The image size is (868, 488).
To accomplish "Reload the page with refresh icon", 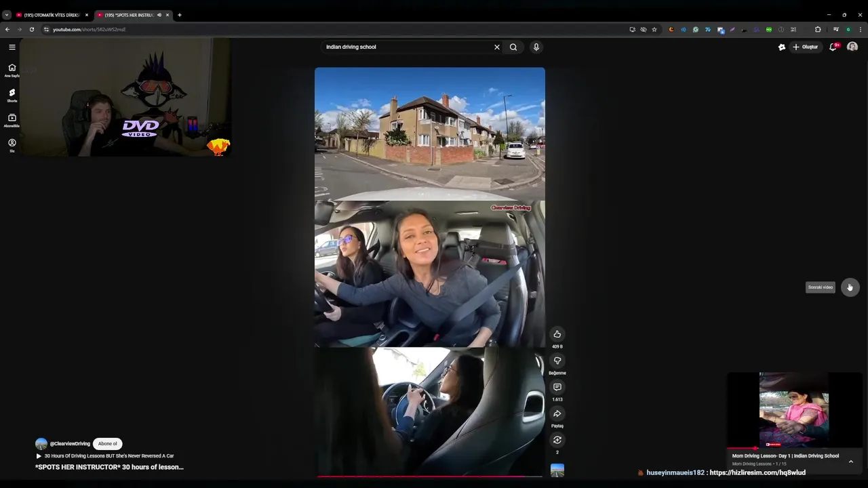I will 31,29.
